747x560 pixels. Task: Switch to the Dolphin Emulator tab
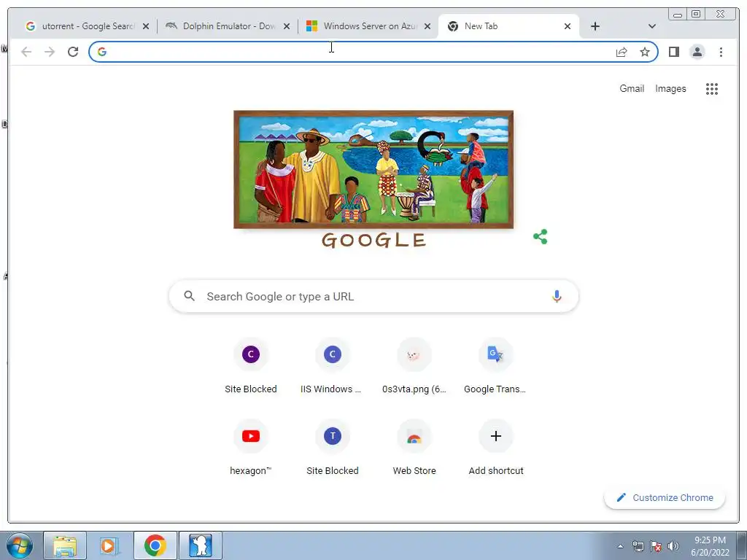[228, 26]
